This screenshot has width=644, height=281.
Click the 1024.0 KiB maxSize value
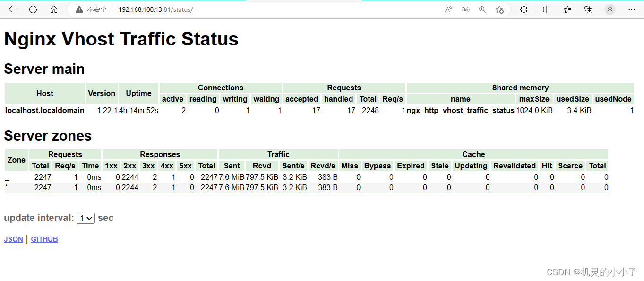(x=534, y=110)
